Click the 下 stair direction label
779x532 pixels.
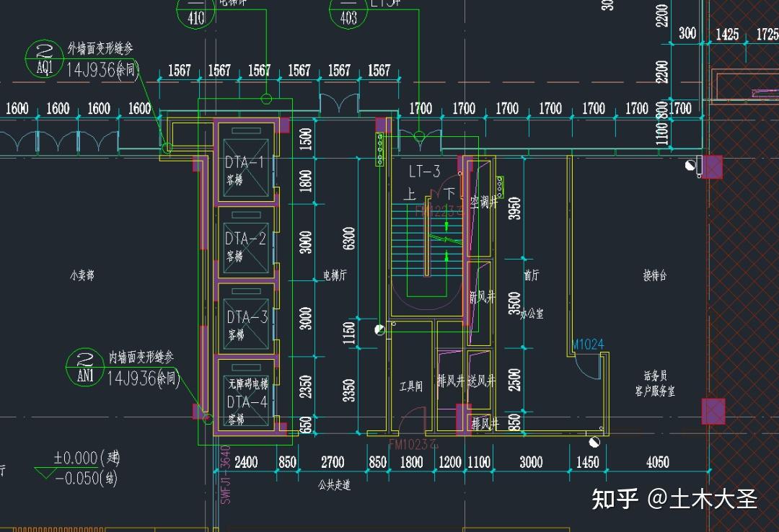coord(449,193)
